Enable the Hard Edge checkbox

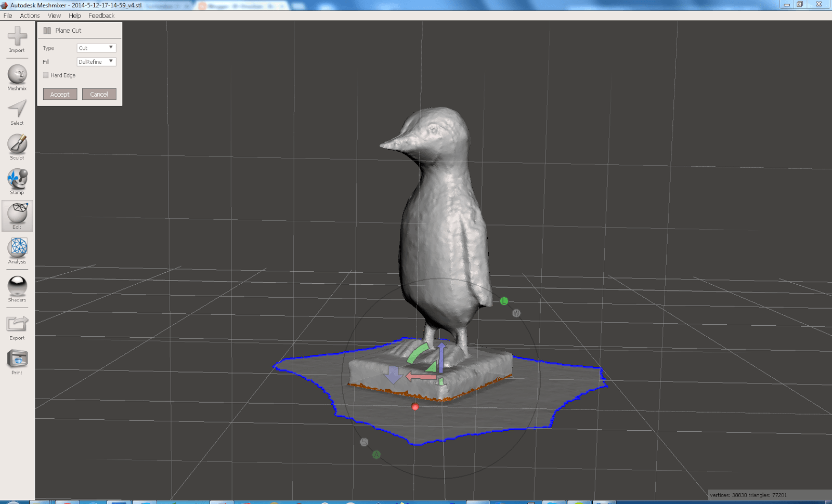pyautogui.click(x=46, y=75)
